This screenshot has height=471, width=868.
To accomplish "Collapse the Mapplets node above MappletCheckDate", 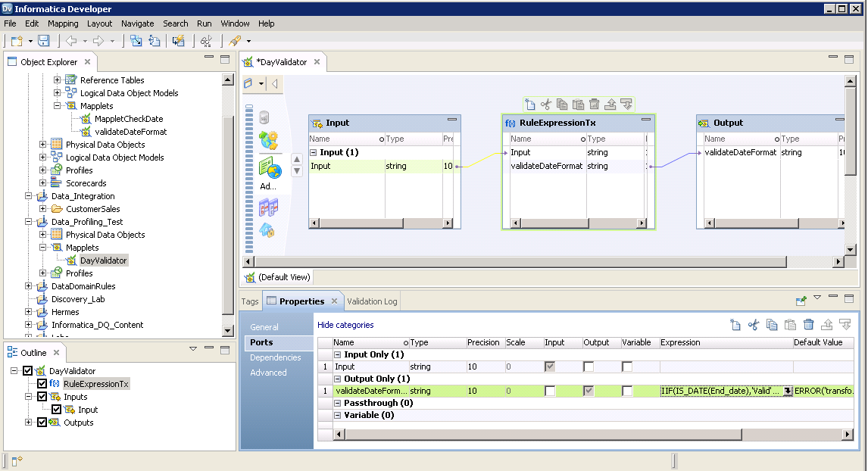I will pos(57,105).
